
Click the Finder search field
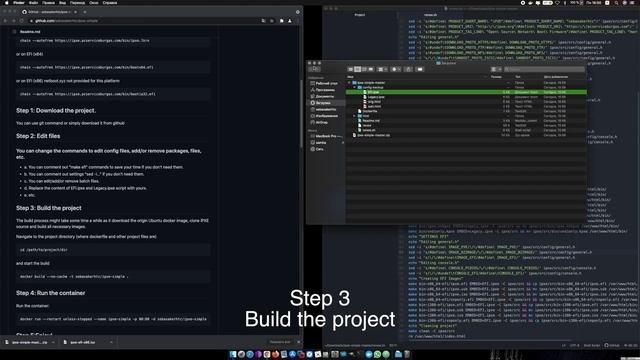544,69
